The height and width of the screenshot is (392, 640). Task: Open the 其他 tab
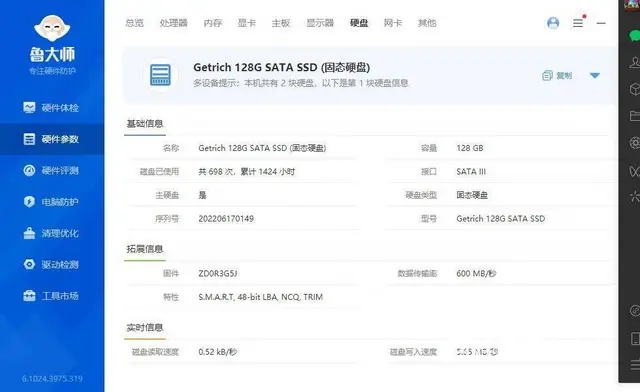427,23
